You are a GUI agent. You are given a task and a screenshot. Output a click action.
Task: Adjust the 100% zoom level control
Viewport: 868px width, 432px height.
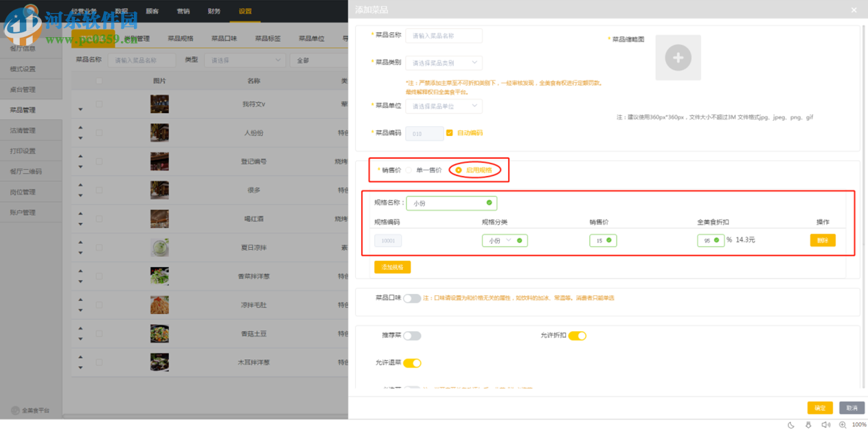(x=858, y=426)
